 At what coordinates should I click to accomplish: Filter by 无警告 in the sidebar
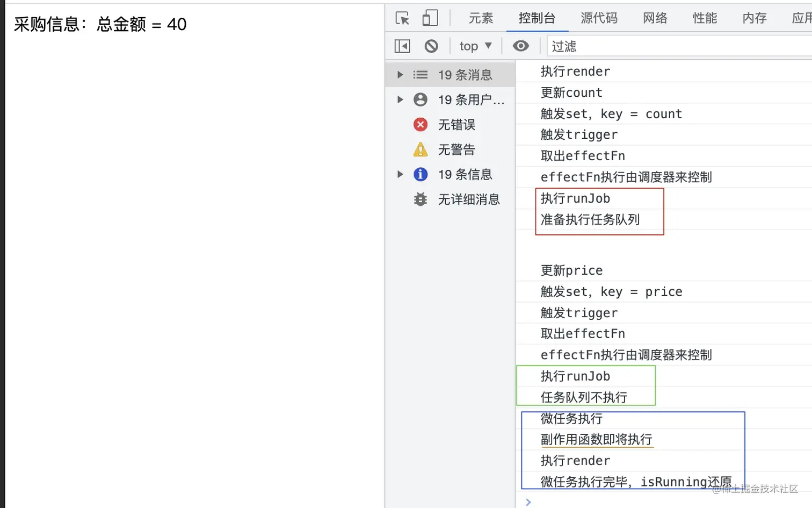click(x=450, y=149)
